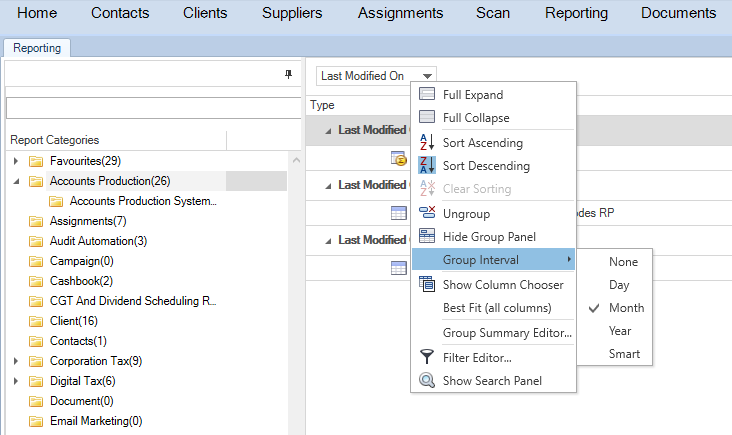The height and width of the screenshot is (435, 732).
Task: Choose Best Fit (all columns)
Action: (497, 308)
